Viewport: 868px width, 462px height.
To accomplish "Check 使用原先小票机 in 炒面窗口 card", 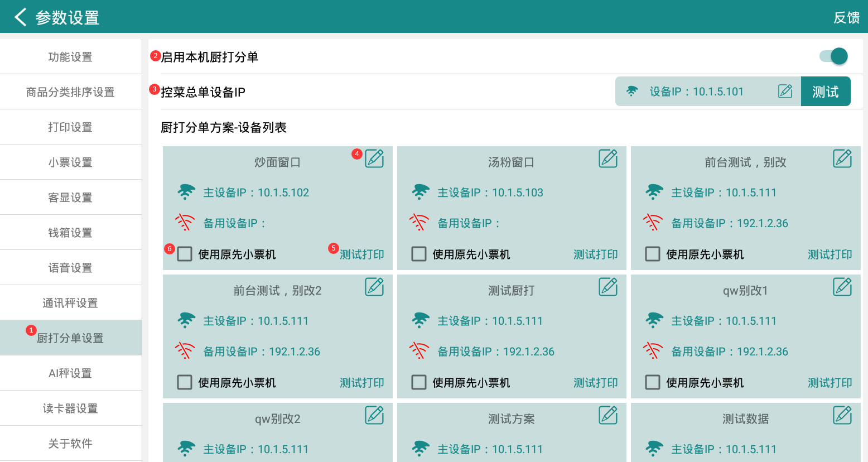I will coord(185,254).
